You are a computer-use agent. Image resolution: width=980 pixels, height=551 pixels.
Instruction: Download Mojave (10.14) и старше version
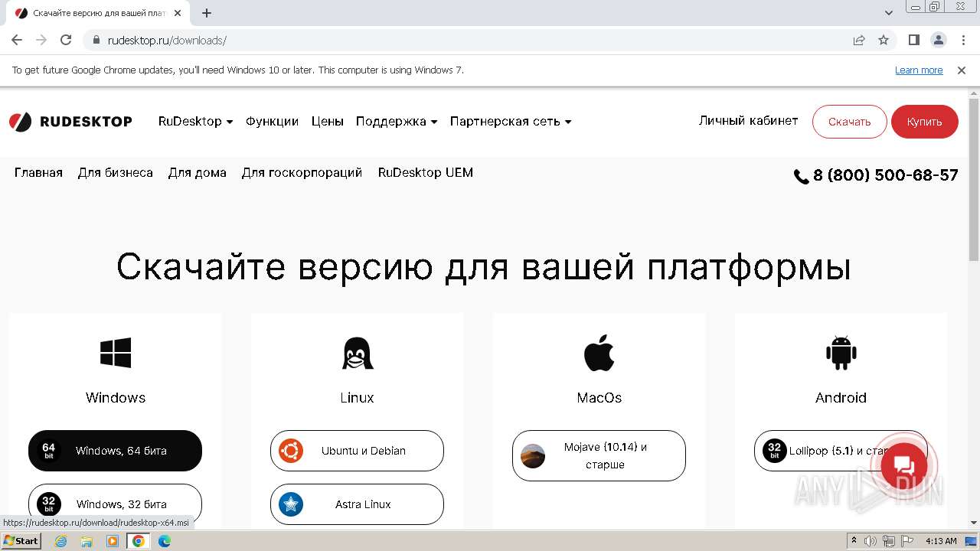click(x=599, y=455)
